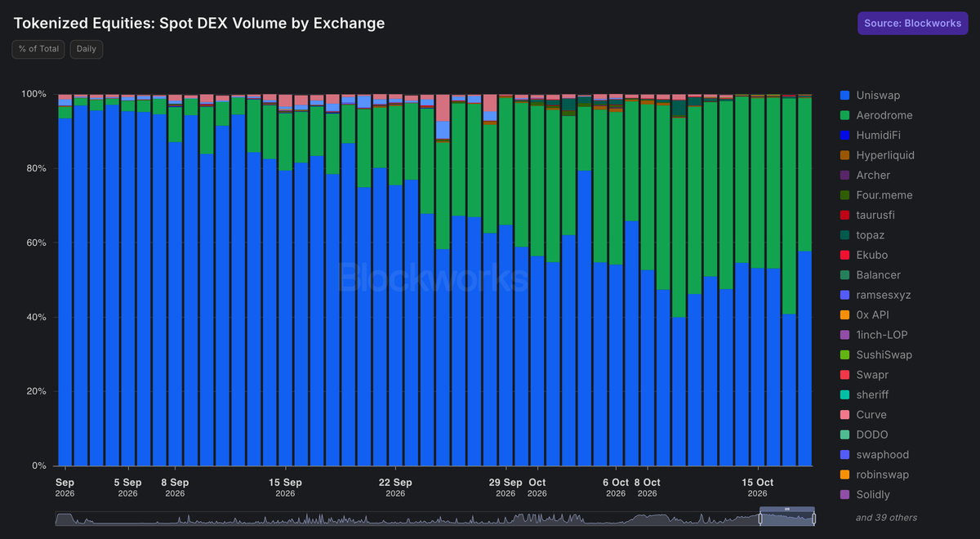Open the Daily interval selector
980x539 pixels.
click(x=87, y=49)
